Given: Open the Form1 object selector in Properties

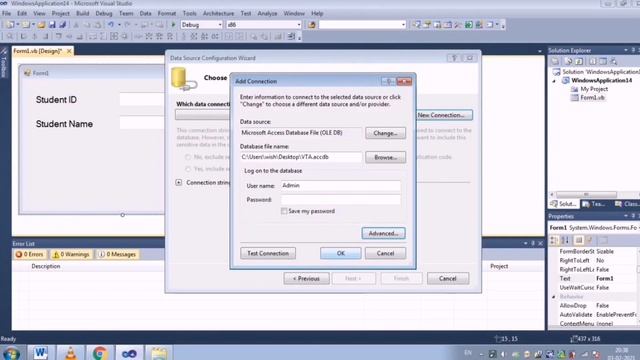Looking at the screenshot, I should click(x=593, y=228).
